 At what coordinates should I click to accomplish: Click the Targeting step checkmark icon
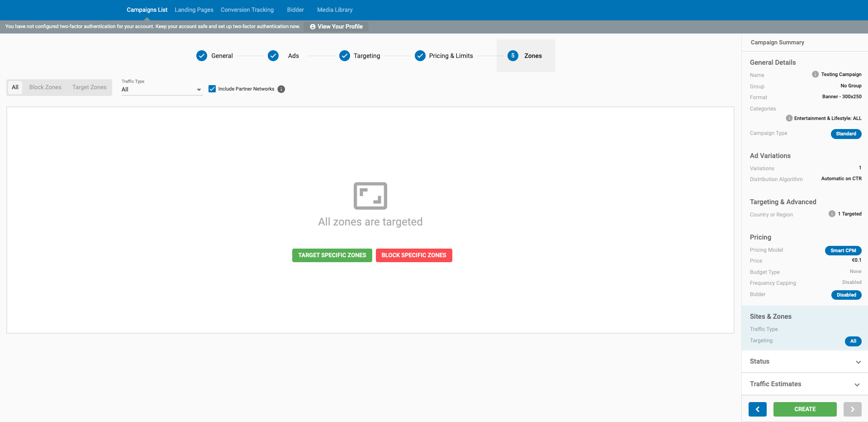(x=345, y=56)
